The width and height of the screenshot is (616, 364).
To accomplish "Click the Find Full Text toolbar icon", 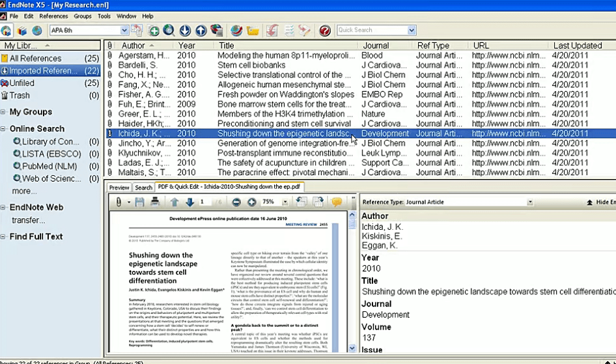I will tap(216, 30).
